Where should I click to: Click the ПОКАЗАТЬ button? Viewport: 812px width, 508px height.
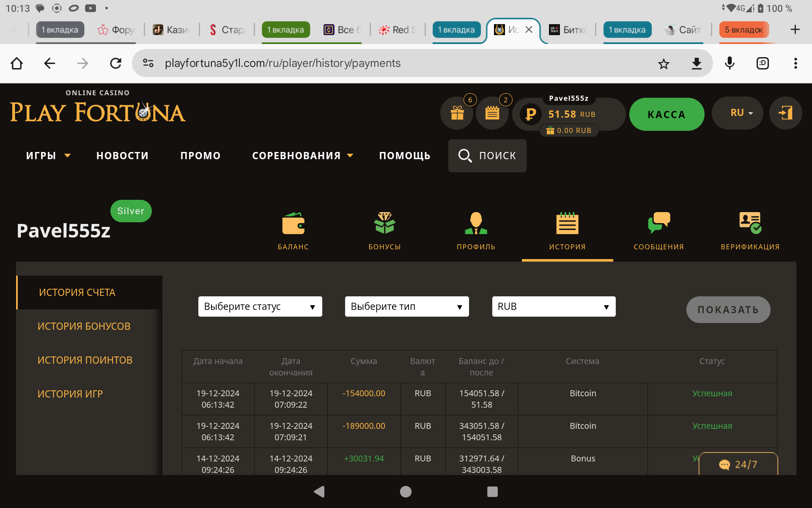(728, 309)
